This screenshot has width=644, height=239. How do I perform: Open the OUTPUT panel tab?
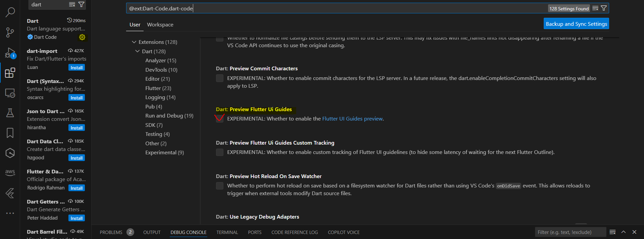[152, 232]
